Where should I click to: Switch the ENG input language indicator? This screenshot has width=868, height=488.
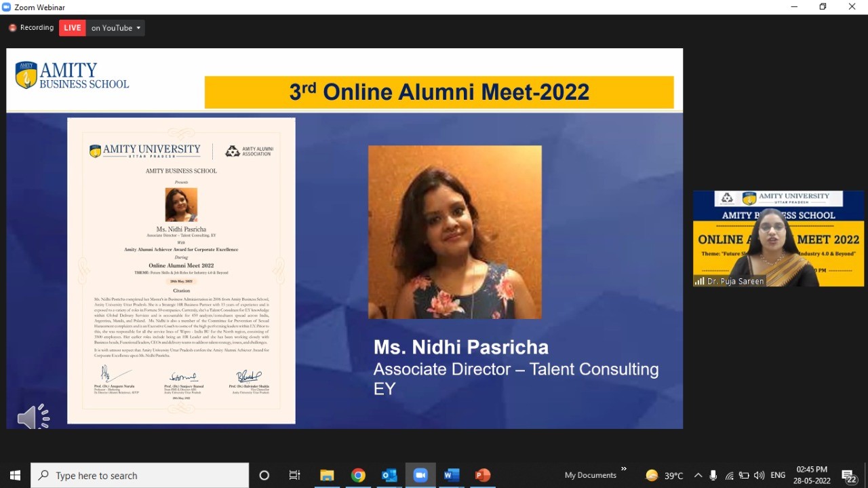778,475
